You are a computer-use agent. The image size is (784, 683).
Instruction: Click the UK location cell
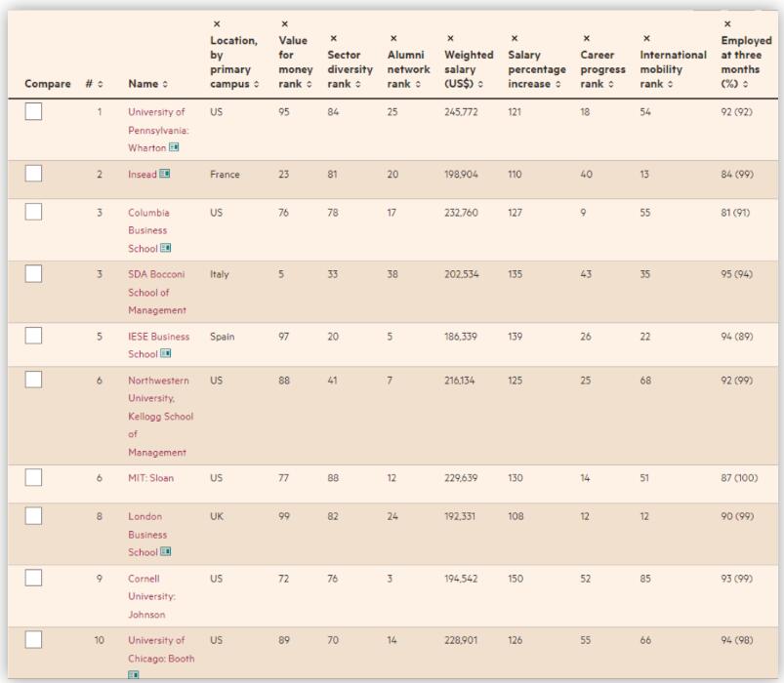point(217,516)
